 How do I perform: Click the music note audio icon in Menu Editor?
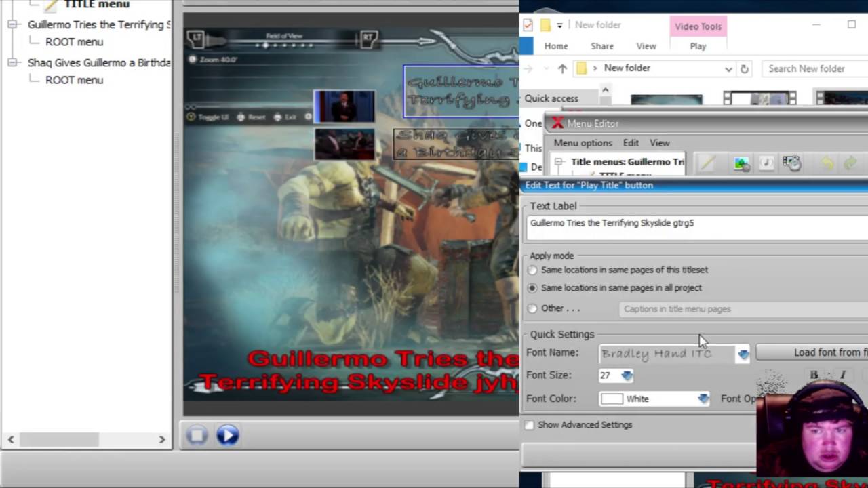click(766, 163)
